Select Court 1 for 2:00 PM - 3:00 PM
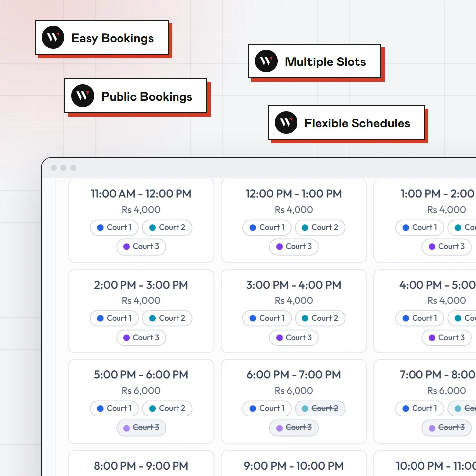This screenshot has height=476, width=476. coord(114,318)
